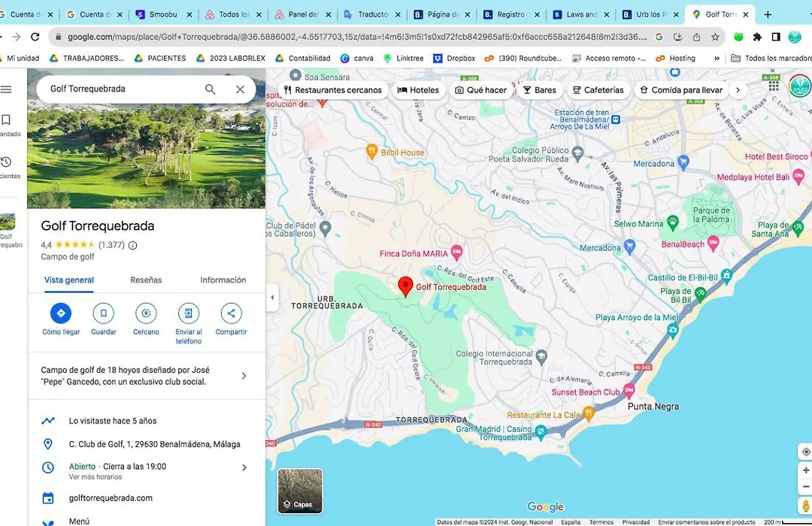The width and height of the screenshot is (812, 526).
Task: Open the Linktree bookmark
Action: tap(404, 59)
